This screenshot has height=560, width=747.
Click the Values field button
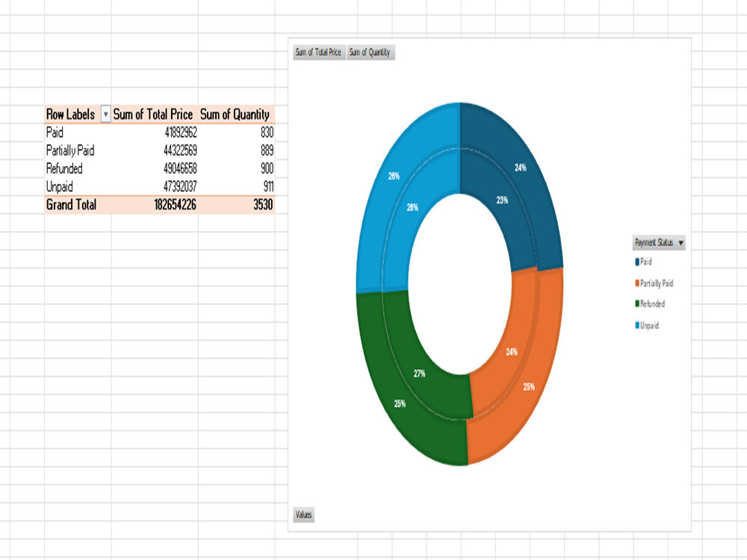tap(303, 514)
